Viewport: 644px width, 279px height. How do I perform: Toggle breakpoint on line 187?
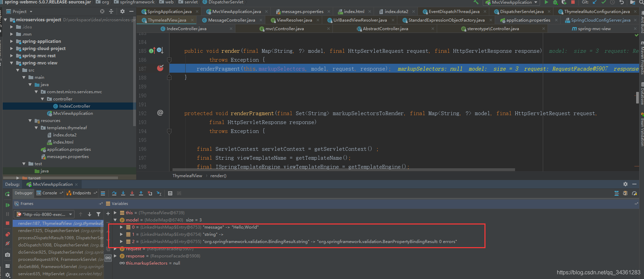pos(160,68)
